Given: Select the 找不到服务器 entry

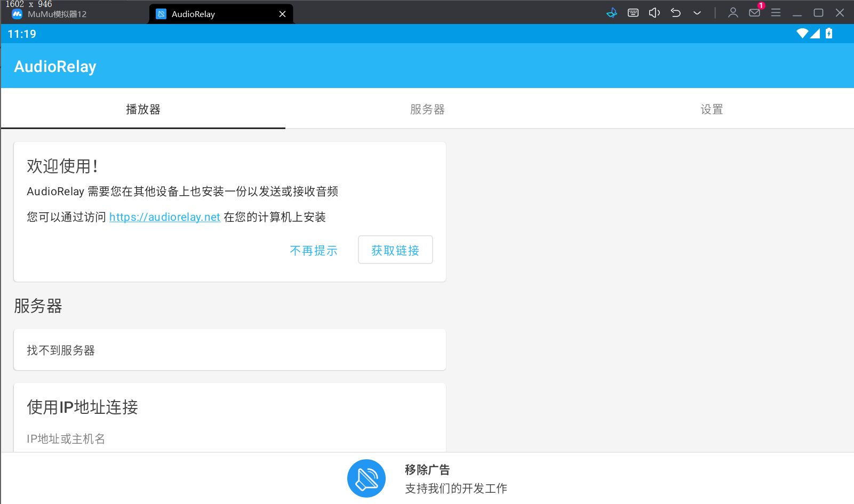Looking at the screenshot, I should [229, 350].
